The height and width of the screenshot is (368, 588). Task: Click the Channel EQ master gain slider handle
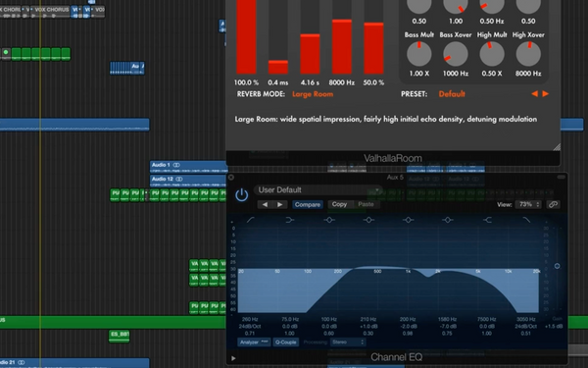point(557,266)
